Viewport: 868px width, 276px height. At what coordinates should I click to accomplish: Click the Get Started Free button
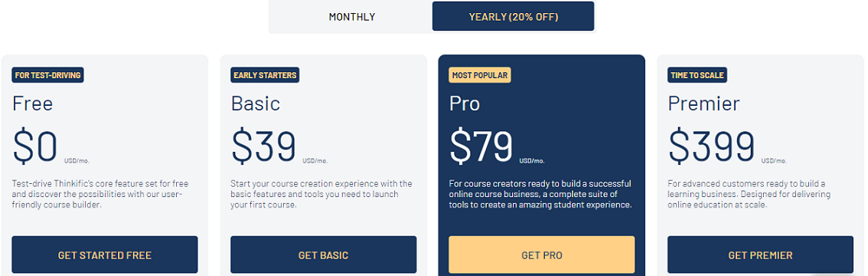pyautogui.click(x=105, y=255)
